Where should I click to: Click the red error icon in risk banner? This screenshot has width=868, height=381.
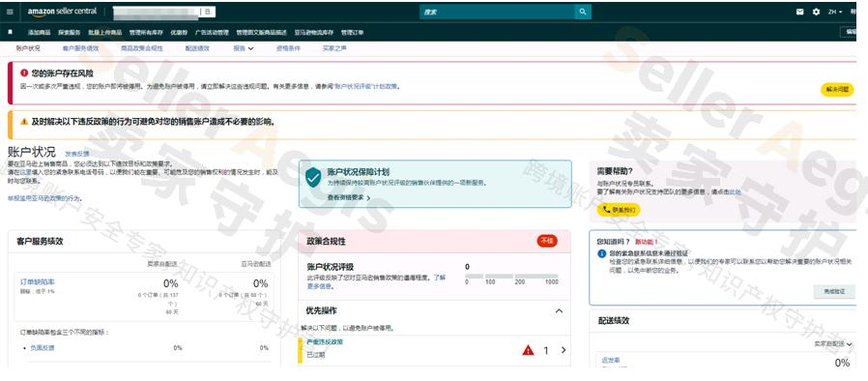tap(24, 73)
